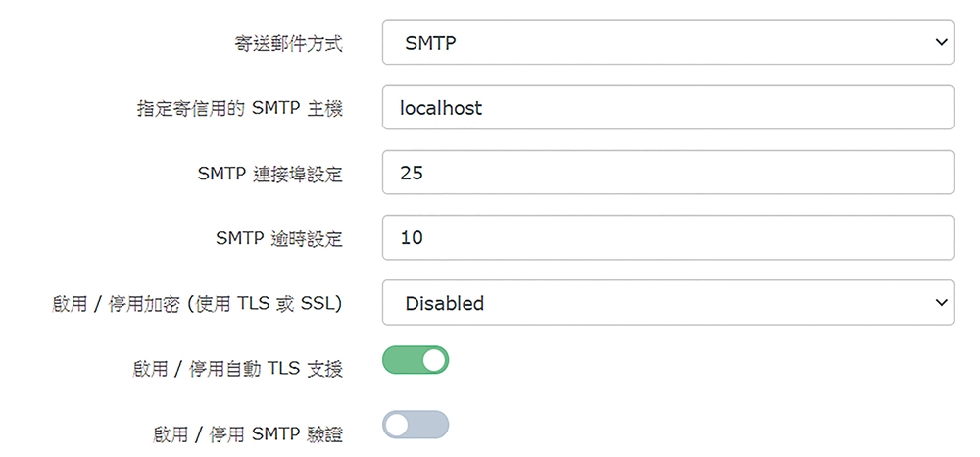Click the white knob on the auto TLS switch
Image resolution: width=980 pixels, height=457 pixels.
(x=434, y=360)
